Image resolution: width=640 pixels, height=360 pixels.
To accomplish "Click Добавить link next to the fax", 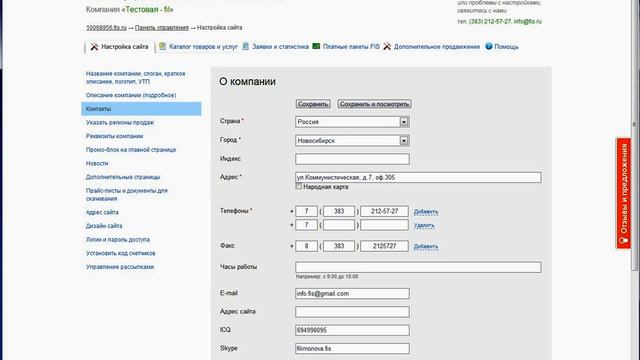I will [426, 246].
